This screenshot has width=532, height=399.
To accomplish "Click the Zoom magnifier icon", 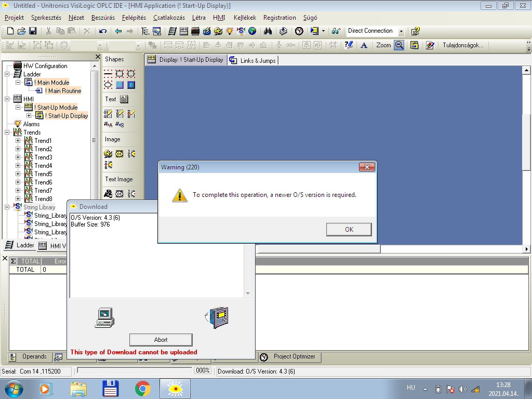I will click(399, 45).
